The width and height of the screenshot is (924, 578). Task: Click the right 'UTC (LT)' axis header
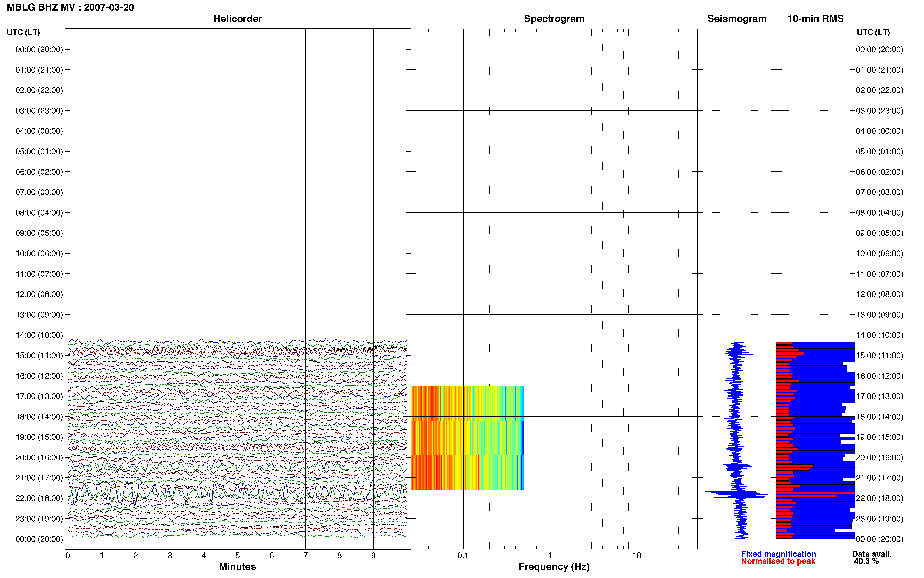click(873, 32)
